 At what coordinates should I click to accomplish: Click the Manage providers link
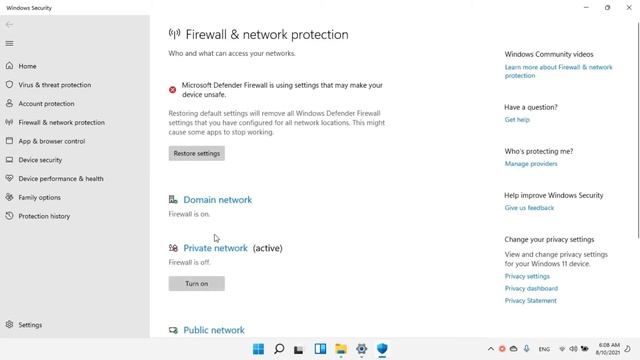[531, 164]
